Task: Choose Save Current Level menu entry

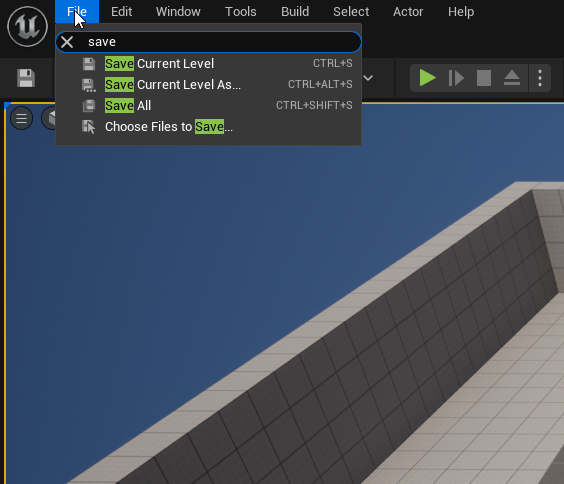Action: [209, 64]
